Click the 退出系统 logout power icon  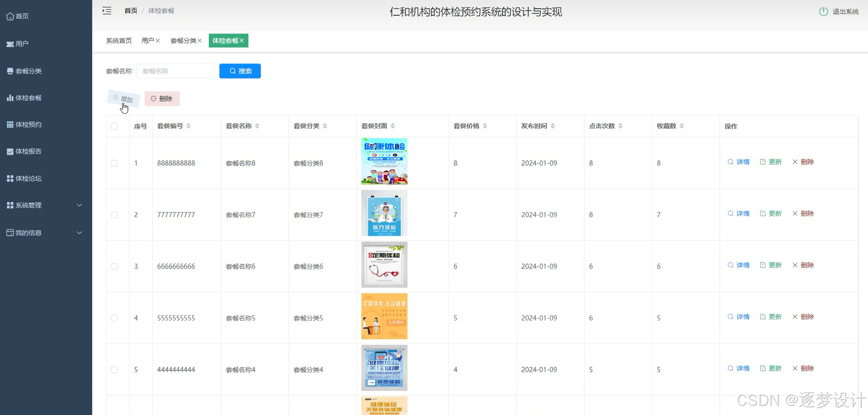[x=823, y=11]
